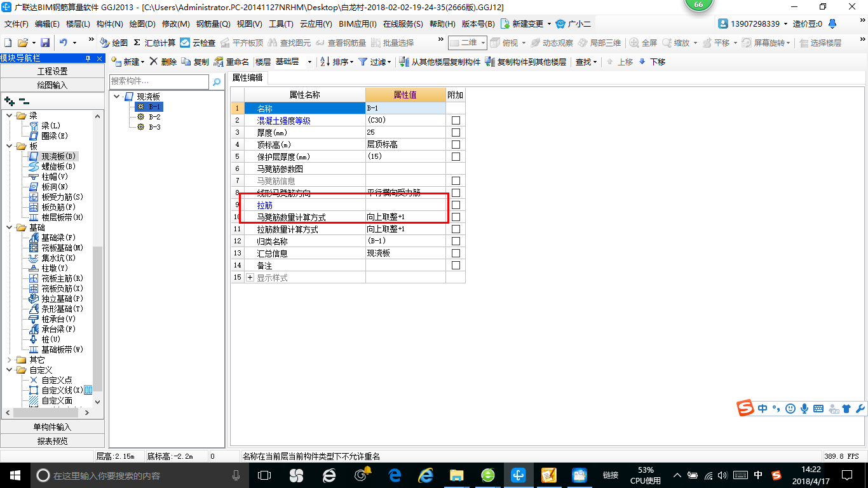Toggle checkbox for 马凳筋信息 row

pyautogui.click(x=456, y=181)
